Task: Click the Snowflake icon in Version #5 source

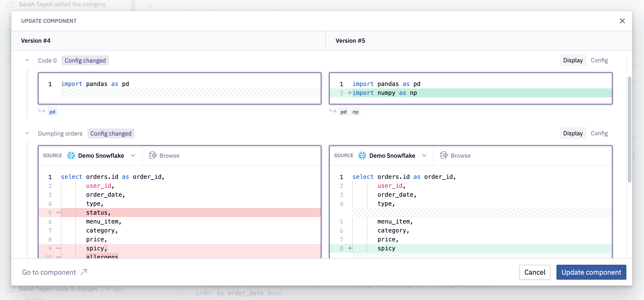Action: pos(362,156)
